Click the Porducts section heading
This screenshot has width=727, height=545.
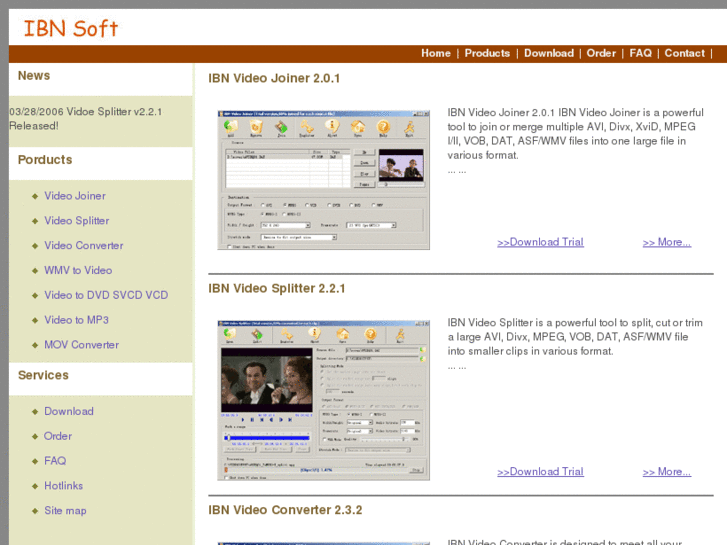point(45,160)
